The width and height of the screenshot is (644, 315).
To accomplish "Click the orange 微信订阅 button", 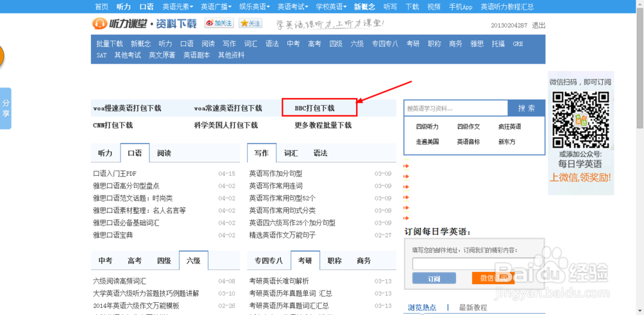I will [x=493, y=278].
